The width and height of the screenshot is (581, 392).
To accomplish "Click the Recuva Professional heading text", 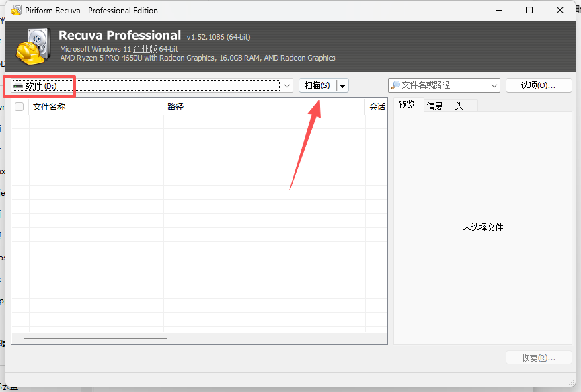I will click(120, 35).
